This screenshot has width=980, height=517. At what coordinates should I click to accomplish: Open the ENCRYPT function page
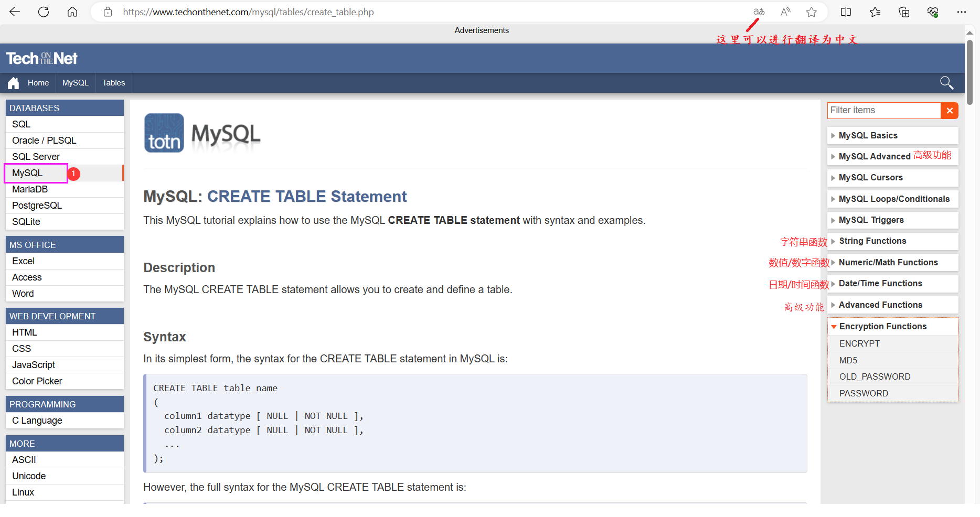click(893, 343)
